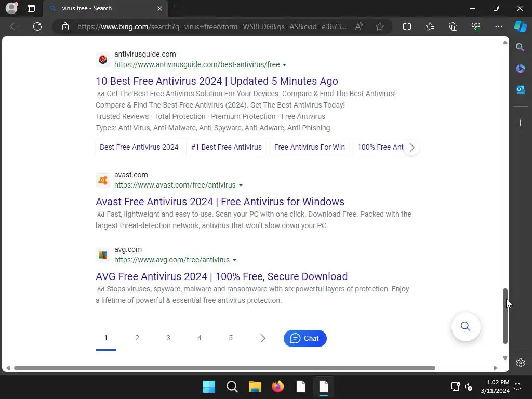Open Microsoft 365 sidebar icon

click(x=520, y=69)
